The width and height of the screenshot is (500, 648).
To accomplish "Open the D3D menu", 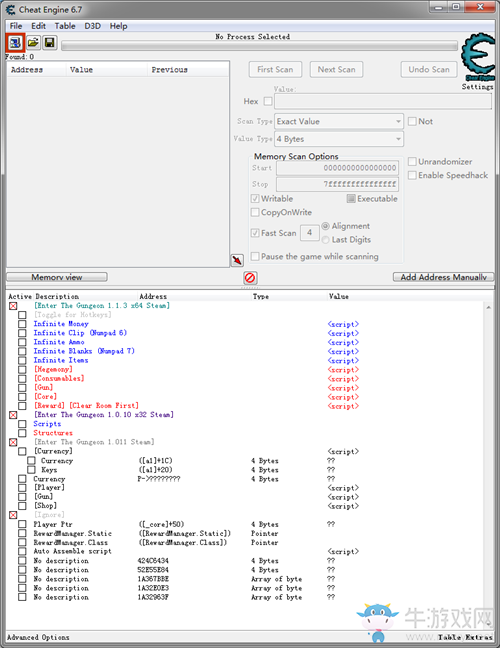I will (92, 26).
